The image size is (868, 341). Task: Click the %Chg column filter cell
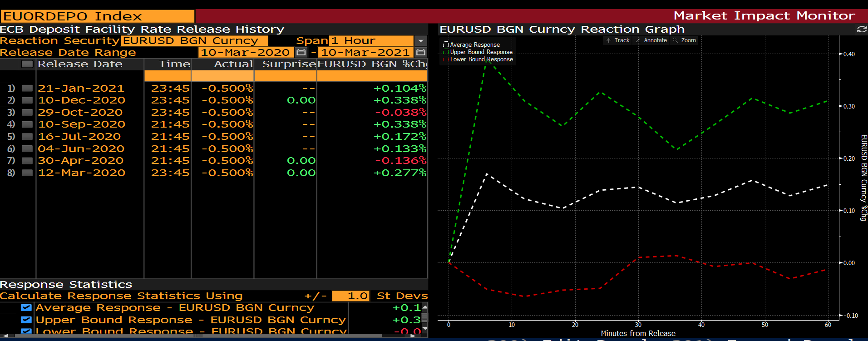[x=372, y=76]
